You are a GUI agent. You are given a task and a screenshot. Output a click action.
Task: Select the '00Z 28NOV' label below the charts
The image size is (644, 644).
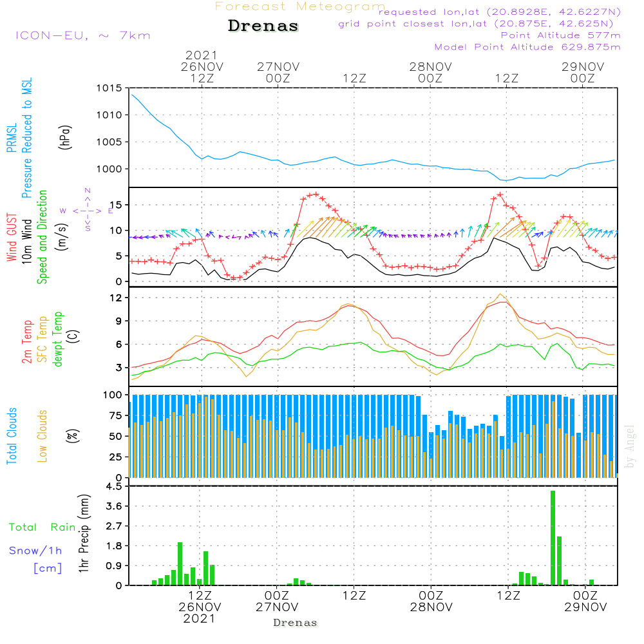[431, 601]
